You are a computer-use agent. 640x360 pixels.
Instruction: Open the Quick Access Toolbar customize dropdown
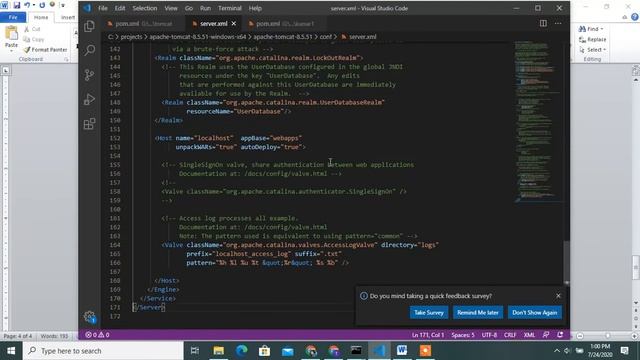point(63,5)
